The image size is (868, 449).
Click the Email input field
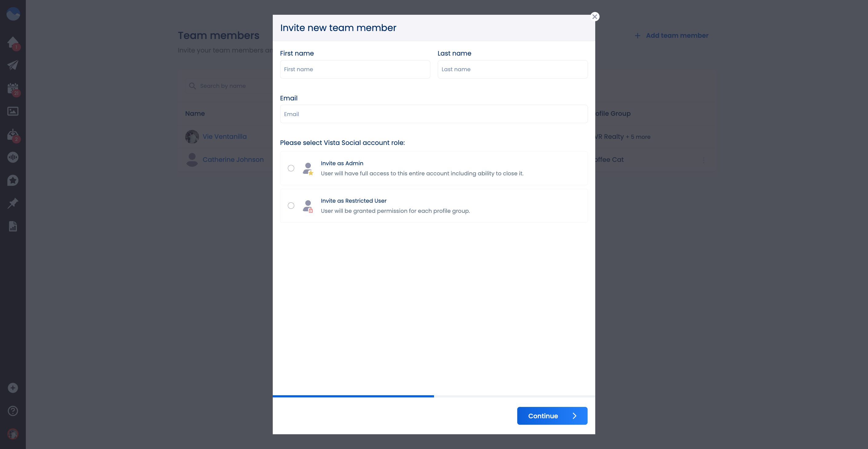coord(434,114)
